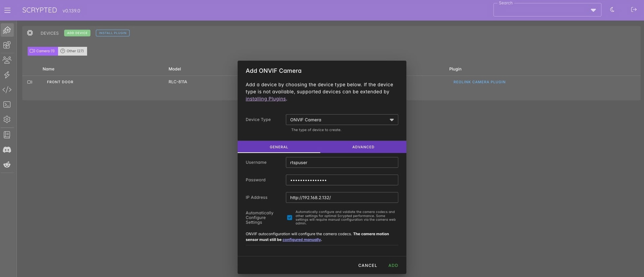Screen dimensions: 644x277
Task: Open the FRONT DOOR device row
Action: click(60, 82)
